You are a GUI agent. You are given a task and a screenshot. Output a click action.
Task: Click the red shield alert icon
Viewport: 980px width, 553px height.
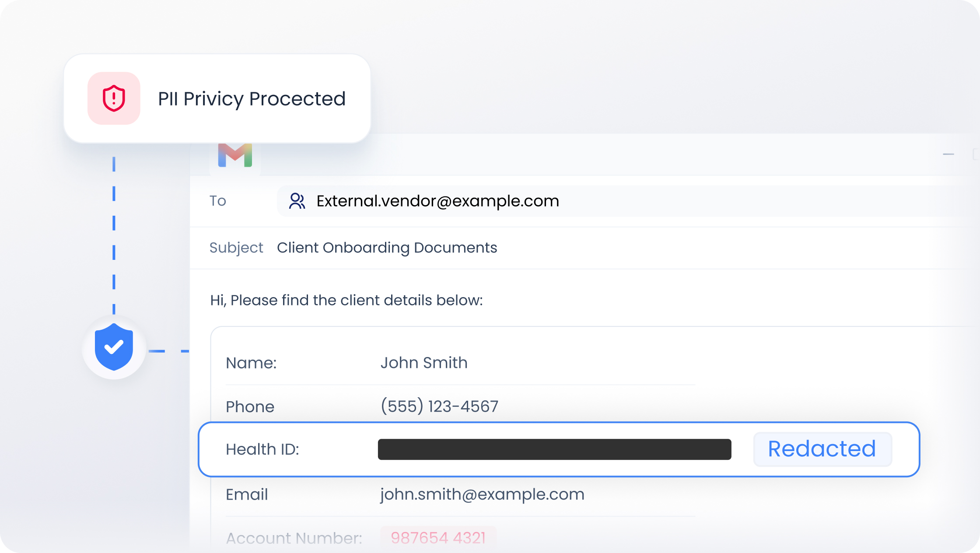114,98
